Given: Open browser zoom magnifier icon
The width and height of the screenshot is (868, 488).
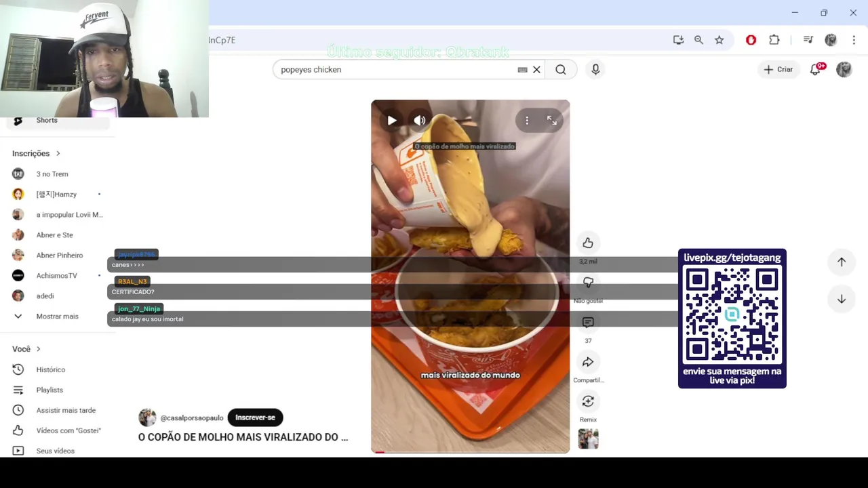Looking at the screenshot, I should (x=698, y=40).
